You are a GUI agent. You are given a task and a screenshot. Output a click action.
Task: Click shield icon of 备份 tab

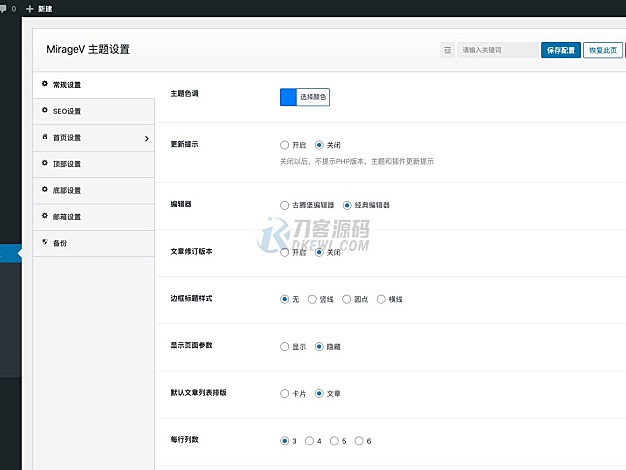(45, 242)
